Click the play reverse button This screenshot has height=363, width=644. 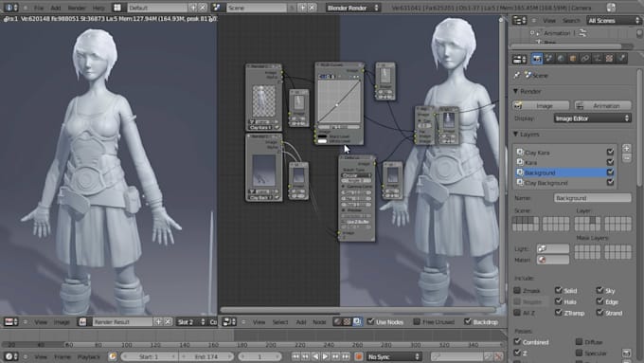(x=315, y=356)
